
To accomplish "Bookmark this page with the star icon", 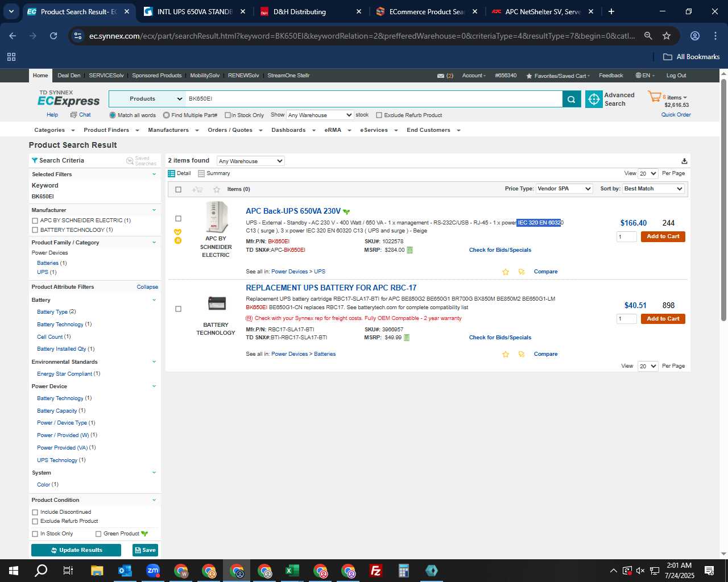I will (667, 36).
